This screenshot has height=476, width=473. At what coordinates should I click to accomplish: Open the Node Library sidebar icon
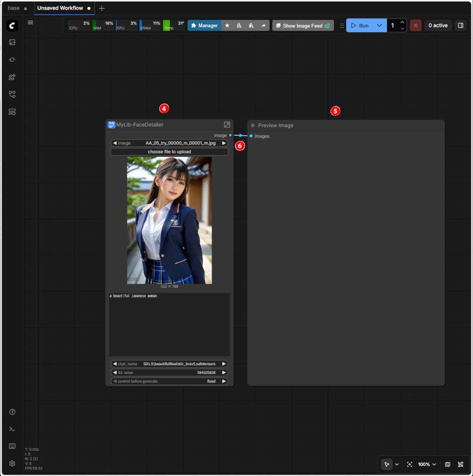pos(12,77)
